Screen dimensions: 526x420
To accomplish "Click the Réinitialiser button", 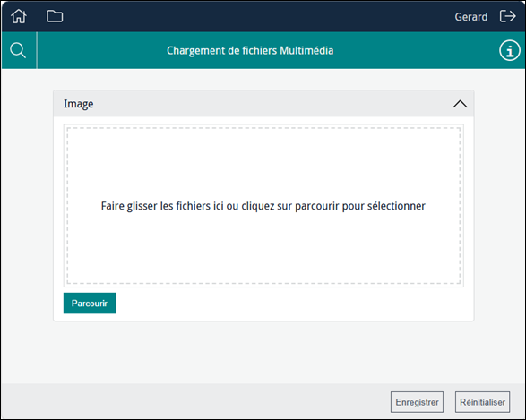I will coord(482,402).
